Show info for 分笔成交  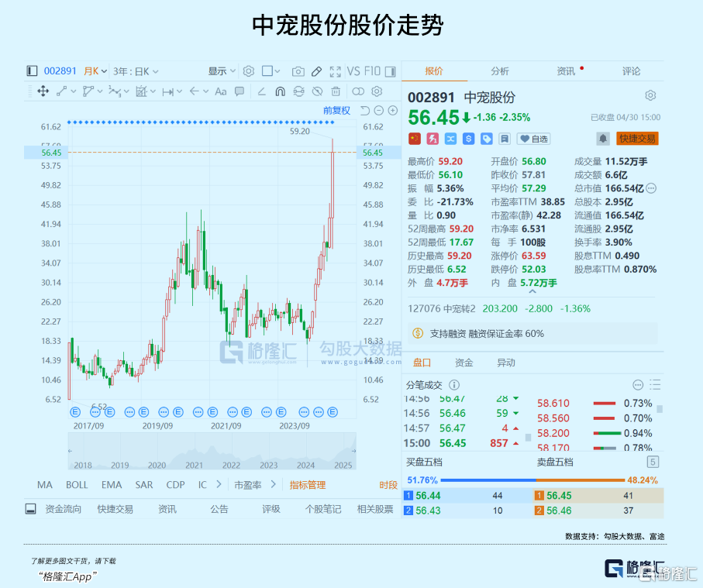tap(454, 385)
